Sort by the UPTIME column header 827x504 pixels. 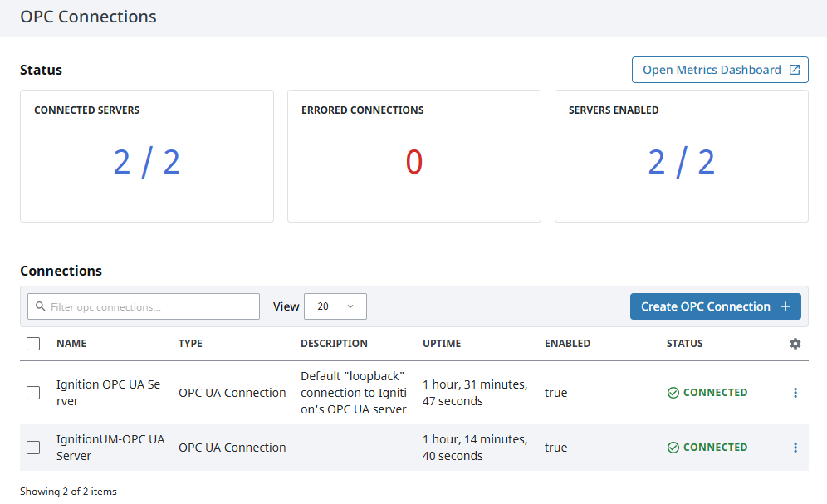click(442, 344)
